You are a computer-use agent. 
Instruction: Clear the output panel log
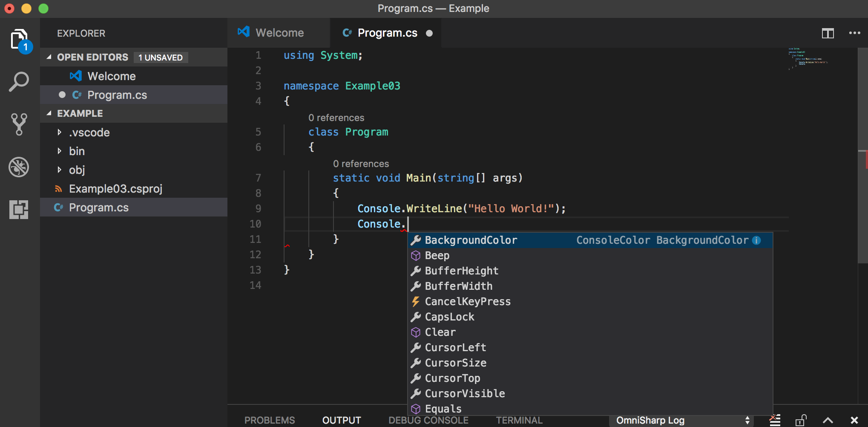775,420
